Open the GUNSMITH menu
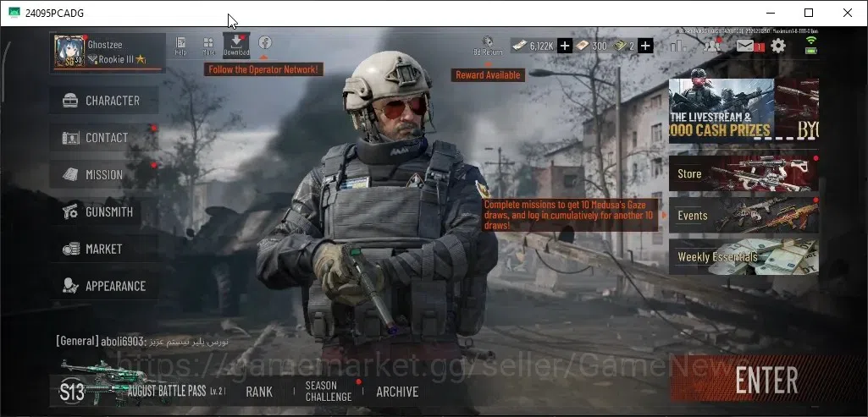868x417 pixels. 104,211
